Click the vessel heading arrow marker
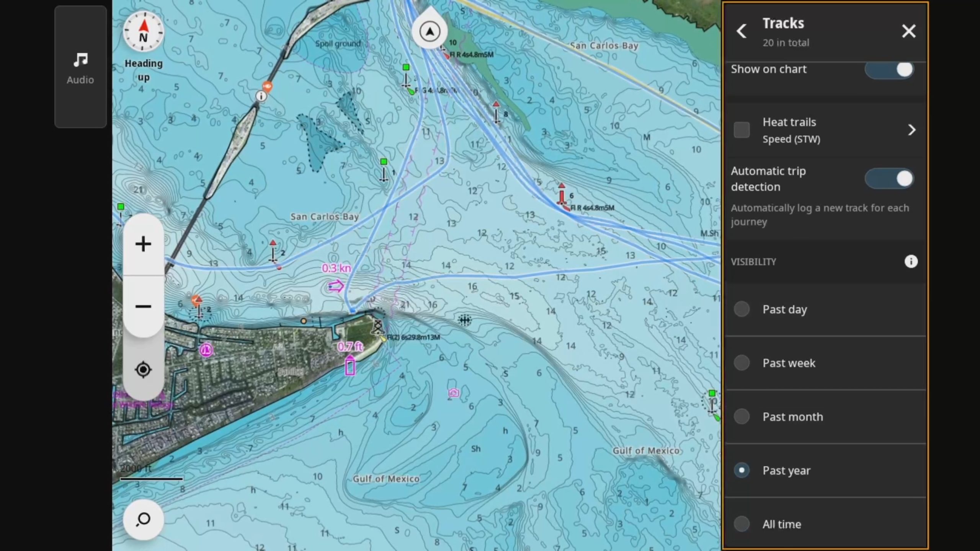 point(430,31)
